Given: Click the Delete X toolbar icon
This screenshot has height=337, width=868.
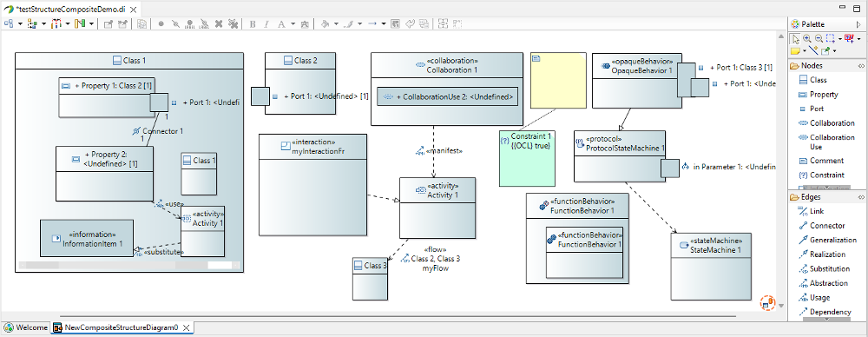Looking at the screenshot, I should point(219,23).
